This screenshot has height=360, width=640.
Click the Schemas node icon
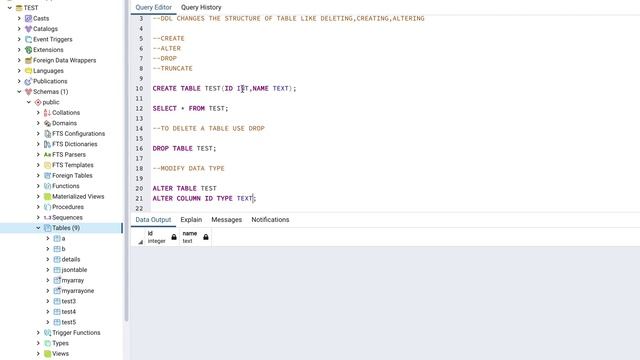[28, 92]
